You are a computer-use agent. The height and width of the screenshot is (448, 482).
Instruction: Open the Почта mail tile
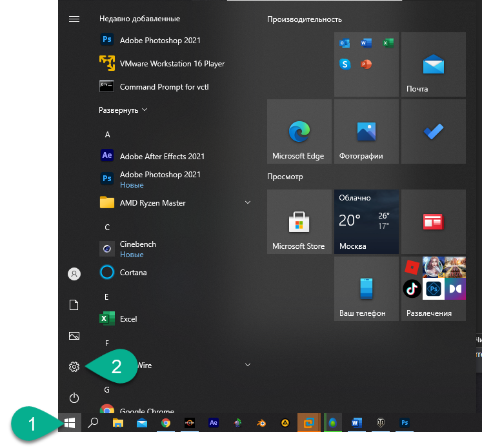434,64
